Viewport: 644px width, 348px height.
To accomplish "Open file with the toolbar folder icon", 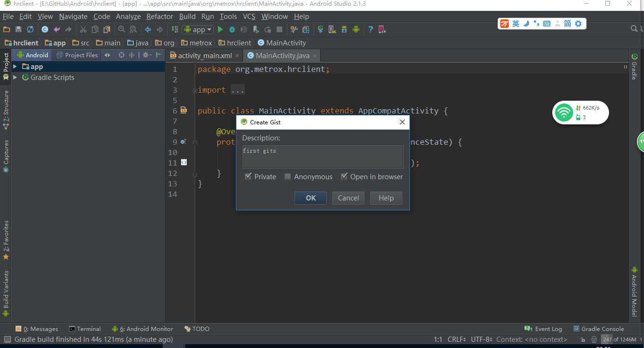I will 7,29.
